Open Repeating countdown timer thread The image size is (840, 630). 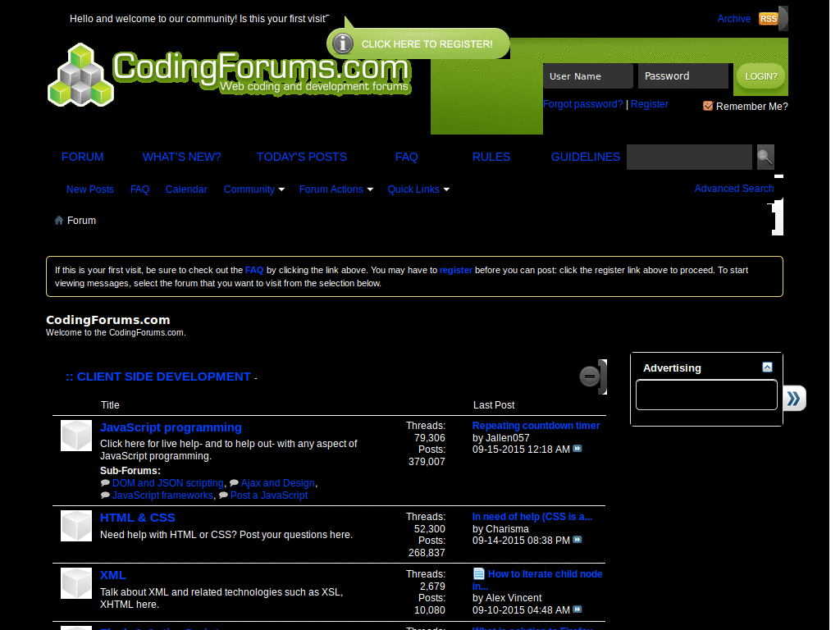tap(536, 426)
